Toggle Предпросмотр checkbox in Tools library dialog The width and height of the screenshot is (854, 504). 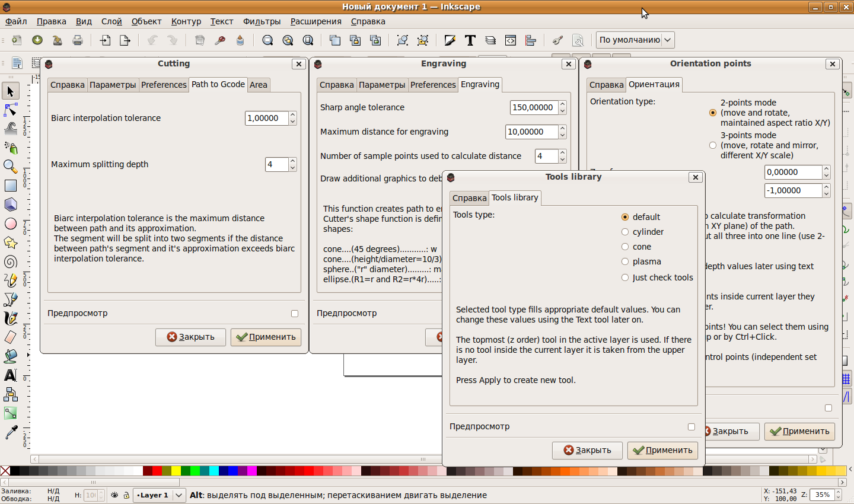pyautogui.click(x=692, y=427)
